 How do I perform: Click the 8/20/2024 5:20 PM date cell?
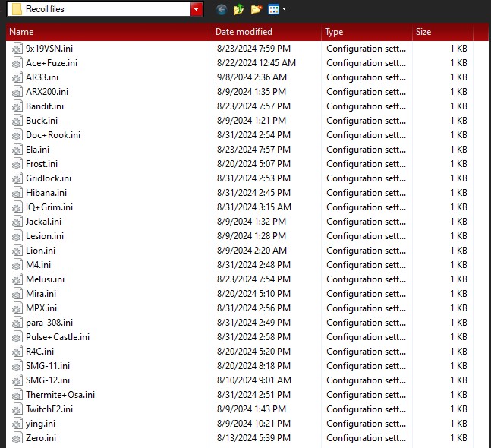(253, 352)
